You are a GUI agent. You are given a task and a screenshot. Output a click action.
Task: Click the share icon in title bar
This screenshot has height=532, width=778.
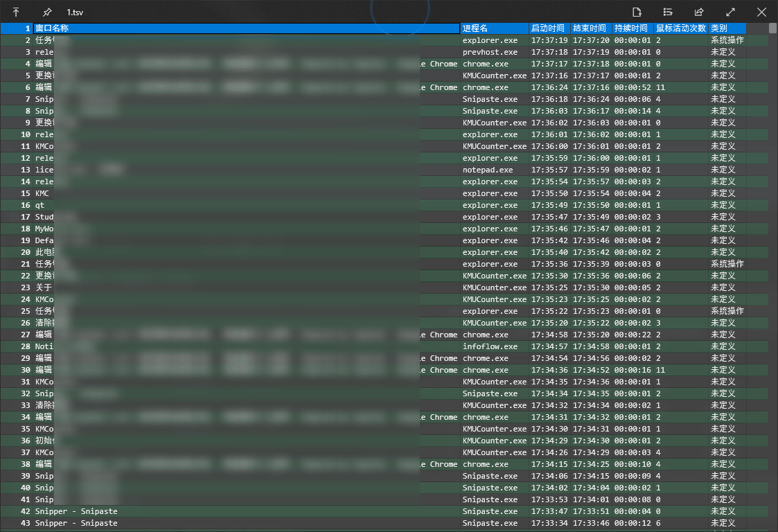(699, 12)
